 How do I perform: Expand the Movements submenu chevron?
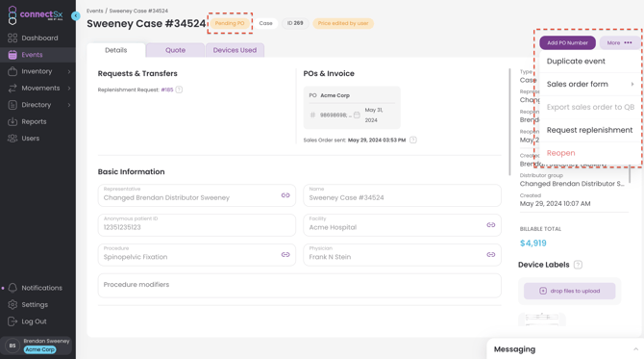(x=69, y=88)
